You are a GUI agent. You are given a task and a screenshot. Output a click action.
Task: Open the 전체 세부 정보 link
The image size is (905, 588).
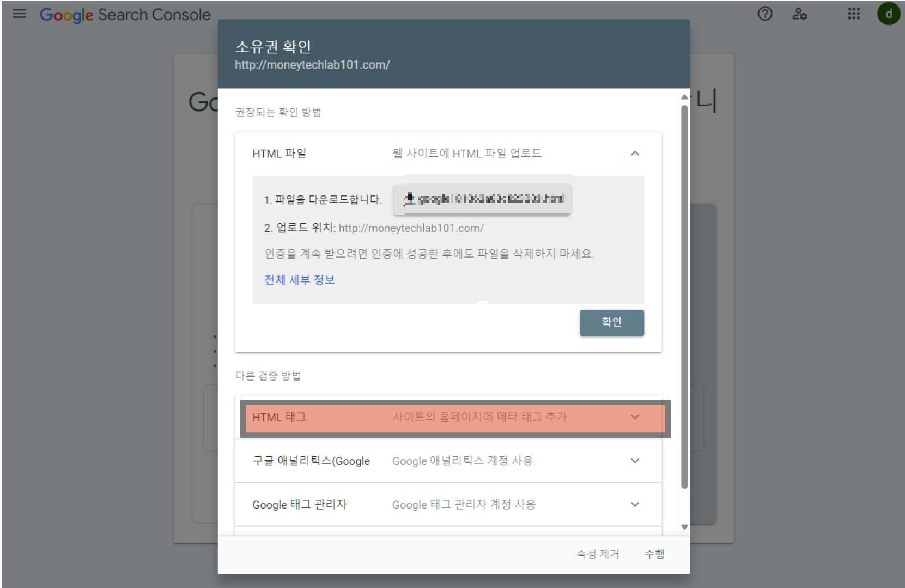(299, 280)
